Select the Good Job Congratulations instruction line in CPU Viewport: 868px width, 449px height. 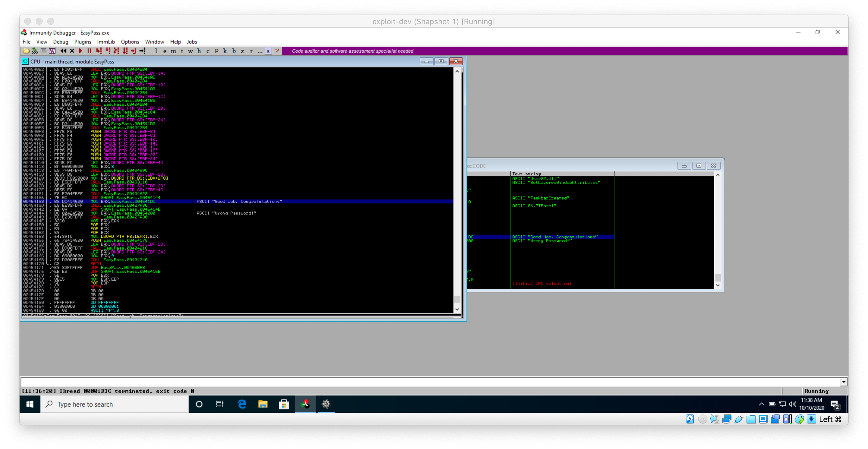tap(237, 201)
